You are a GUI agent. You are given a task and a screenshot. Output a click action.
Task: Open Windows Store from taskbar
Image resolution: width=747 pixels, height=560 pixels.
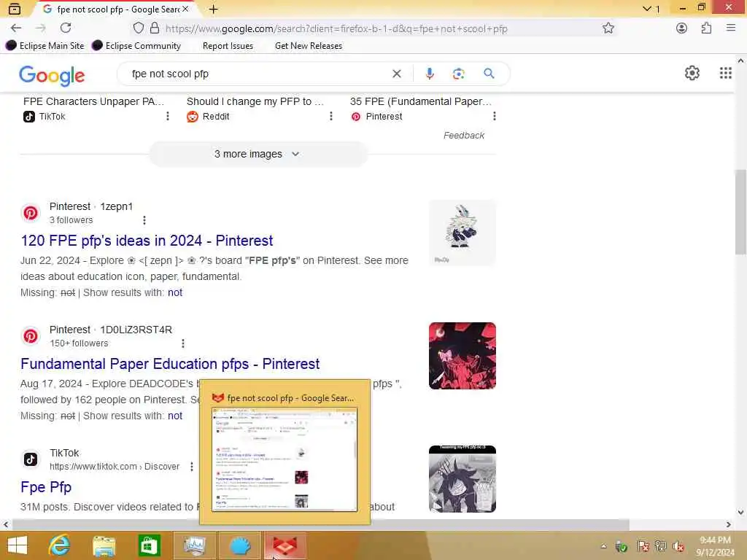(x=149, y=545)
